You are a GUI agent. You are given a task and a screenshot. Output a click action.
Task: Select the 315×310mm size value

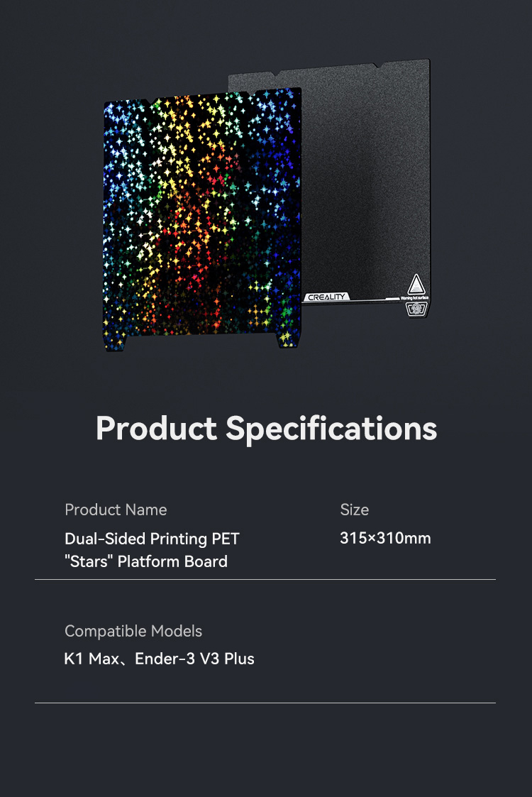[x=385, y=538]
